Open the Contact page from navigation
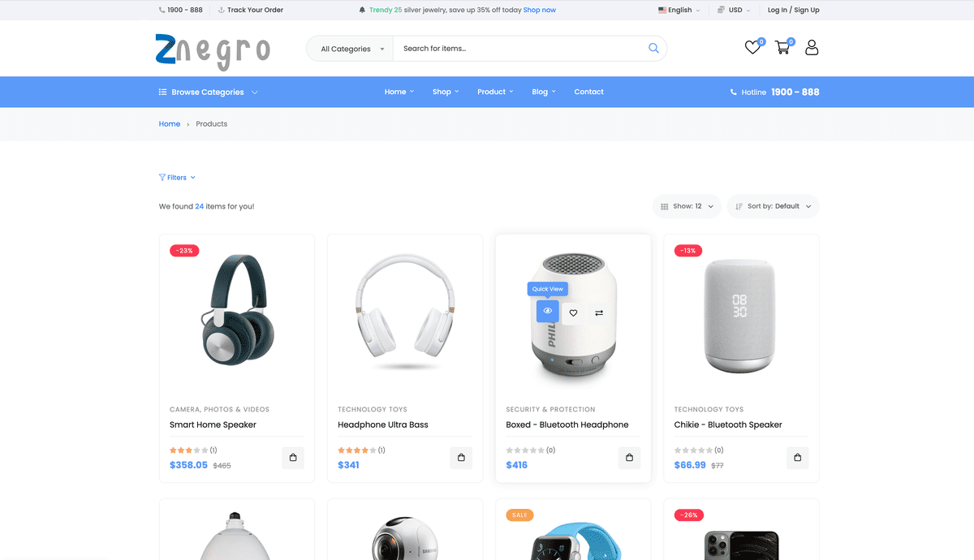 pos(588,92)
